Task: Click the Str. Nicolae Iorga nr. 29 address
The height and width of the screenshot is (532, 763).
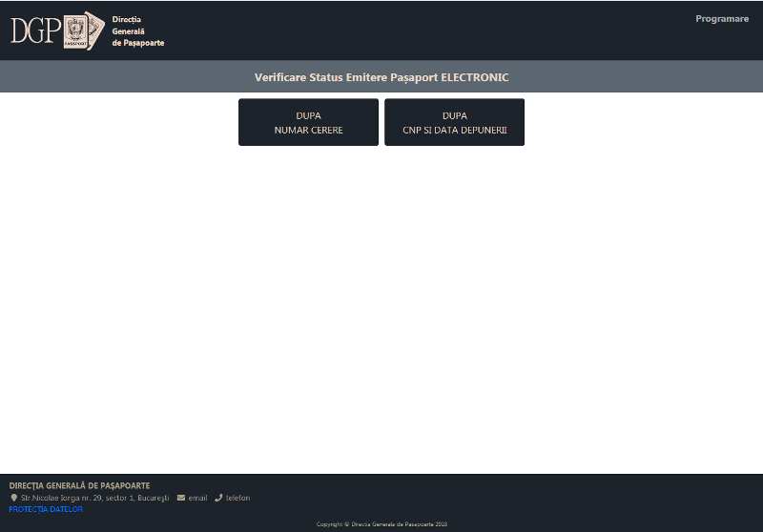Action: coord(94,498)
